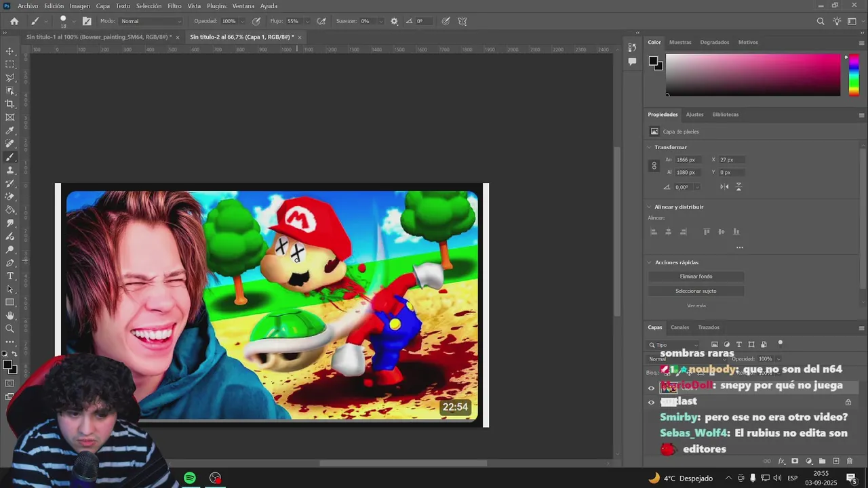Switch to the Canales tab
The width and height of the screenshot is (868, 488).
click(x=679, y=327)
